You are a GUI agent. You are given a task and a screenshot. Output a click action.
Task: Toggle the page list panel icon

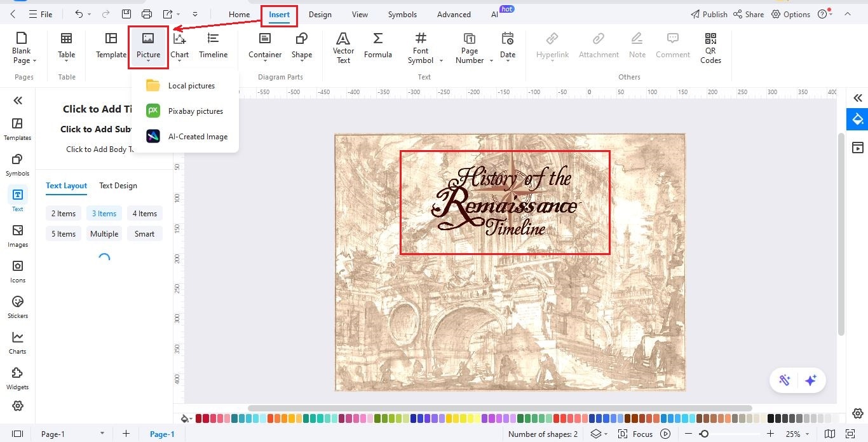point(17,434)
